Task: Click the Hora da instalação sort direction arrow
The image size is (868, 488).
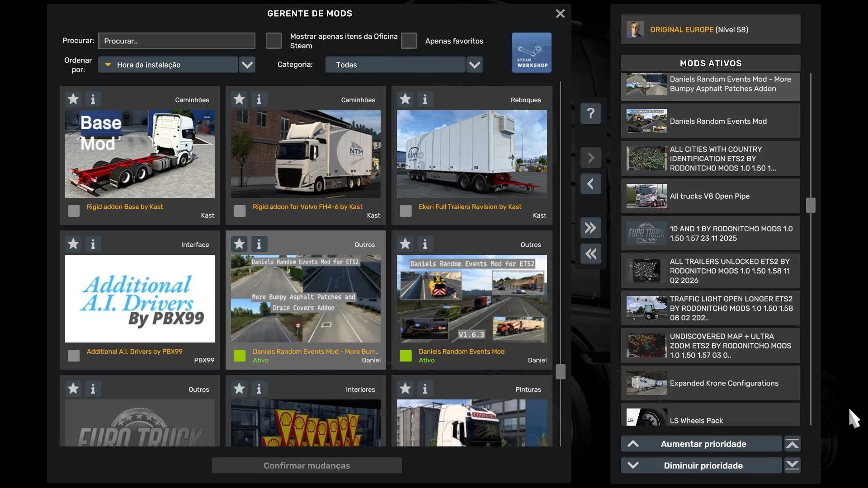Action: click(108, 65)
